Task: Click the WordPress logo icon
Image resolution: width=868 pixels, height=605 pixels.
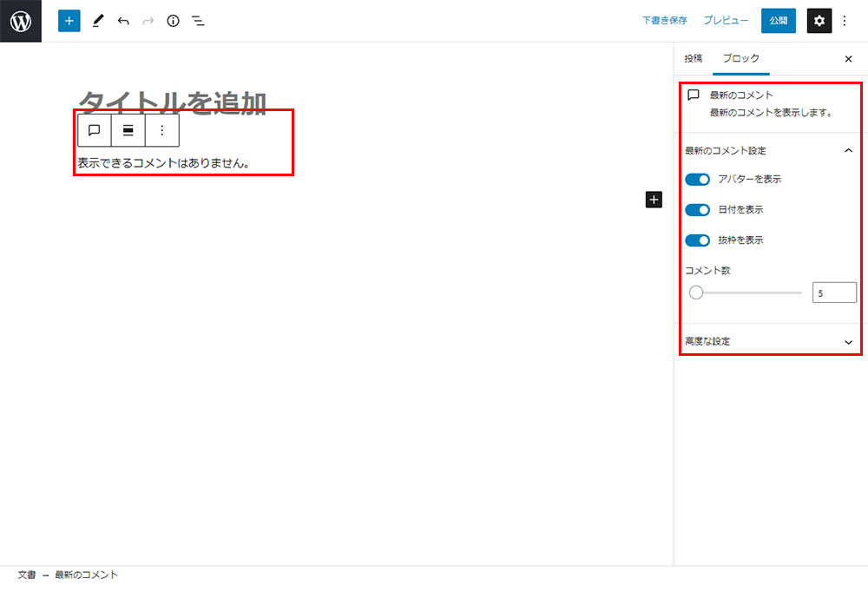Action: 21,21
